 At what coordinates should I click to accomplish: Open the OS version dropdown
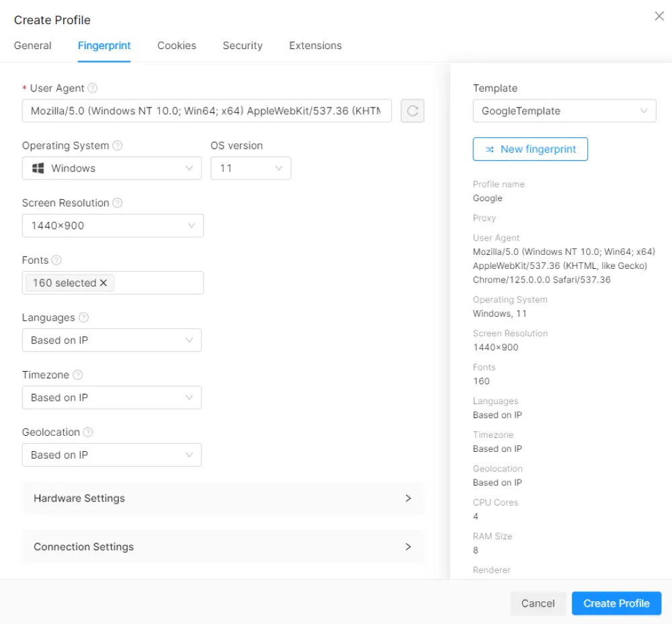(x=251, y=168)
